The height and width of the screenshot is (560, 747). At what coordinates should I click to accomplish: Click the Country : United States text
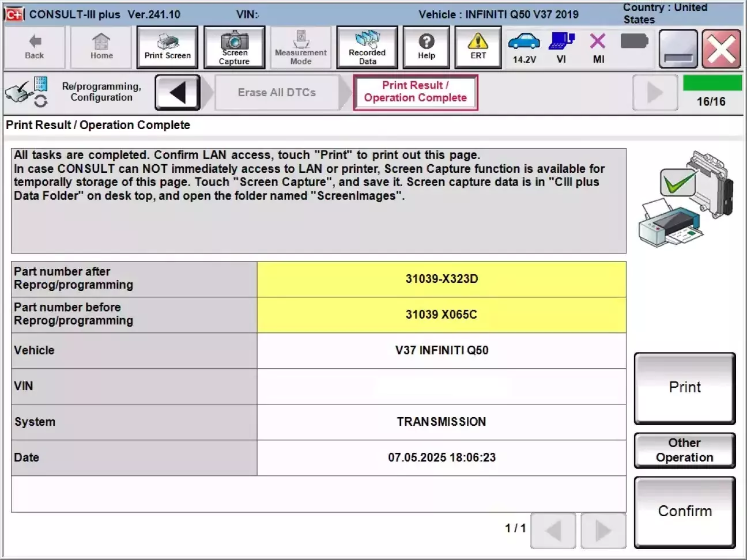point(665,13)
